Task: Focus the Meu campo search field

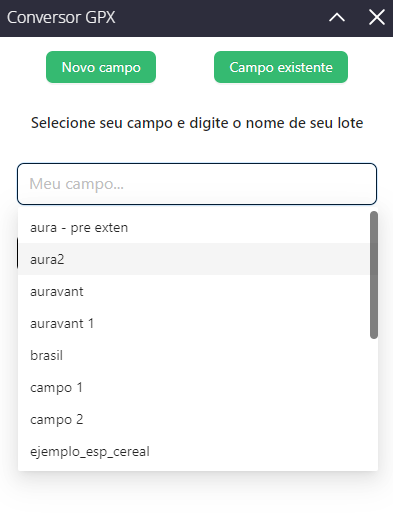Action: point(197,184)
